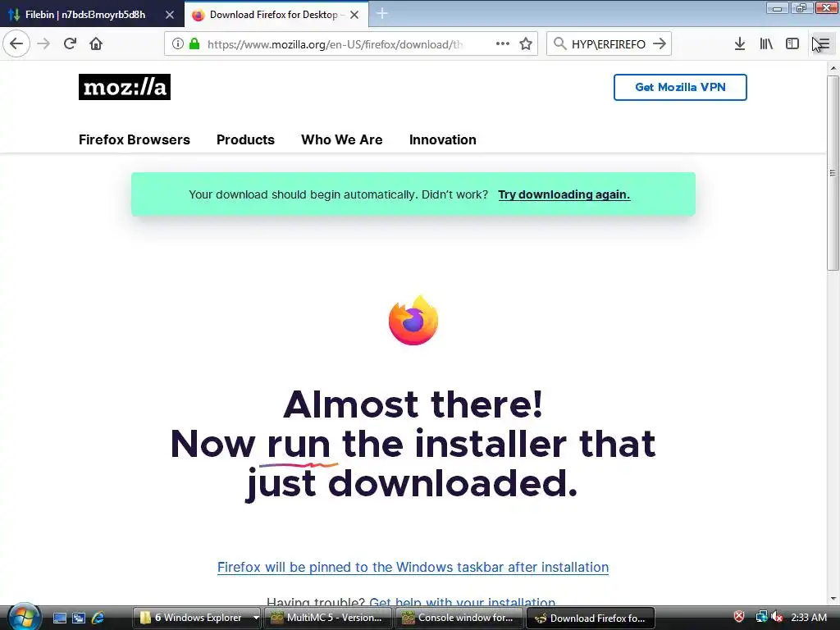Image resolution: width=840 pixels, height=630 pixels.
Task: Click Get help with your installation link
Action: pyautogui.click(x=463, y=602)
